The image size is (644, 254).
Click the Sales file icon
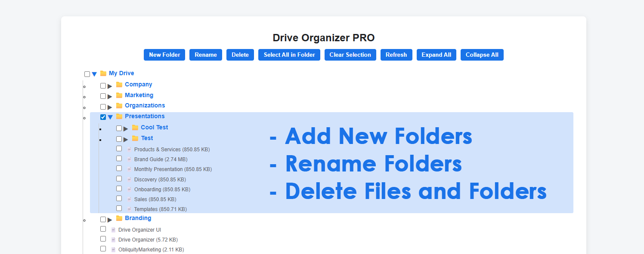tap(129, 199)
